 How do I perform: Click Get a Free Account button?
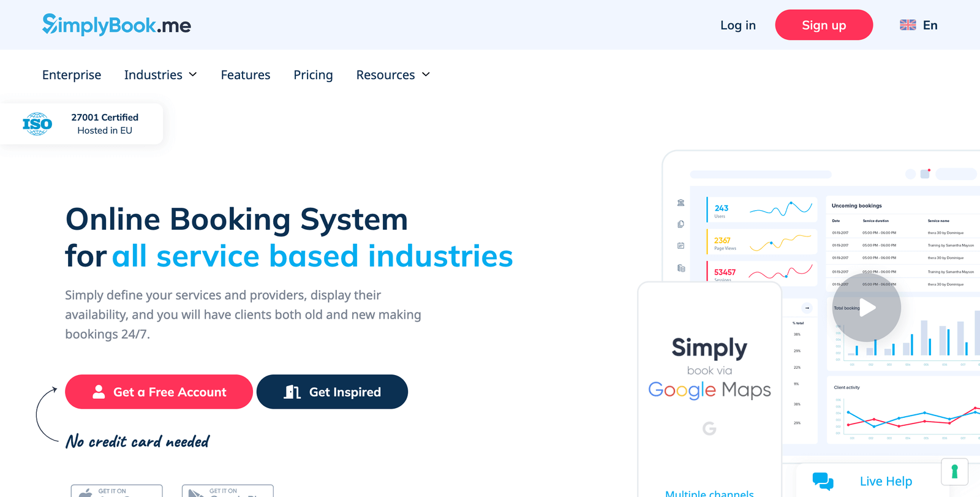pos(159,392)
